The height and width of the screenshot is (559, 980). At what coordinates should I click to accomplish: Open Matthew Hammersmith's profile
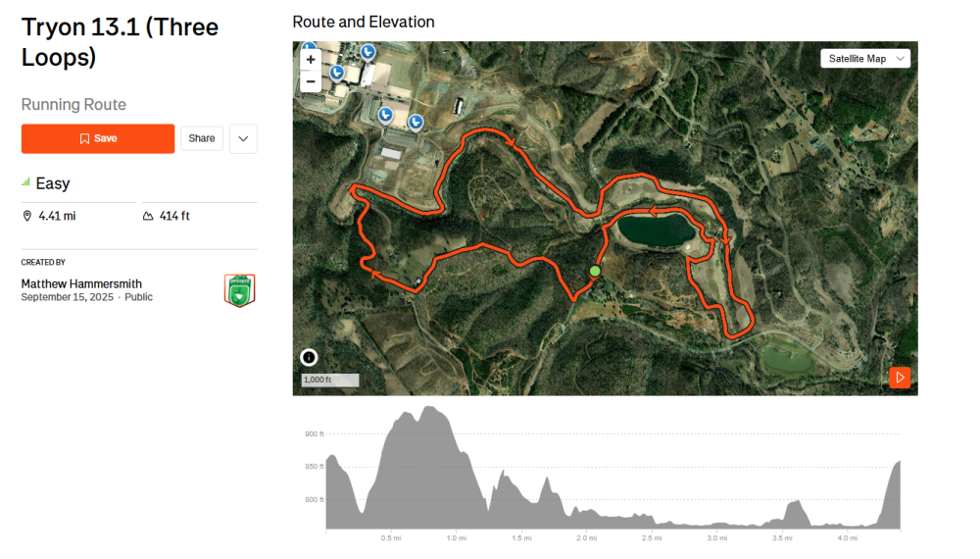click(x=81, y=284)
